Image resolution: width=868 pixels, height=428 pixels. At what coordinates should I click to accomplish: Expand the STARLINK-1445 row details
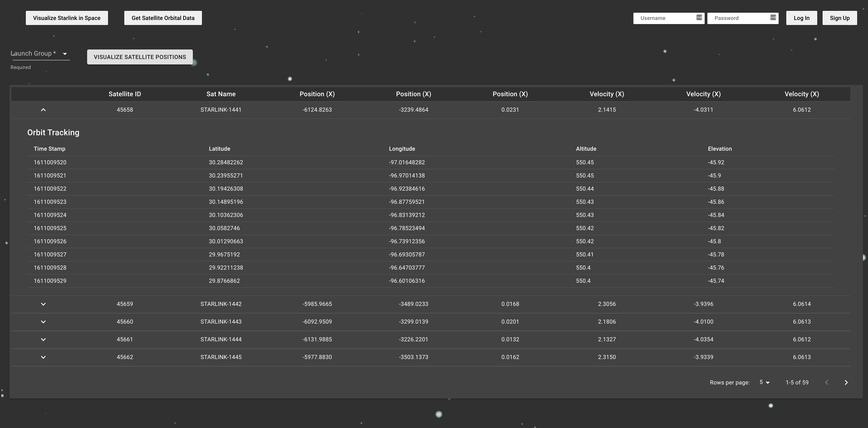(43, 357)
